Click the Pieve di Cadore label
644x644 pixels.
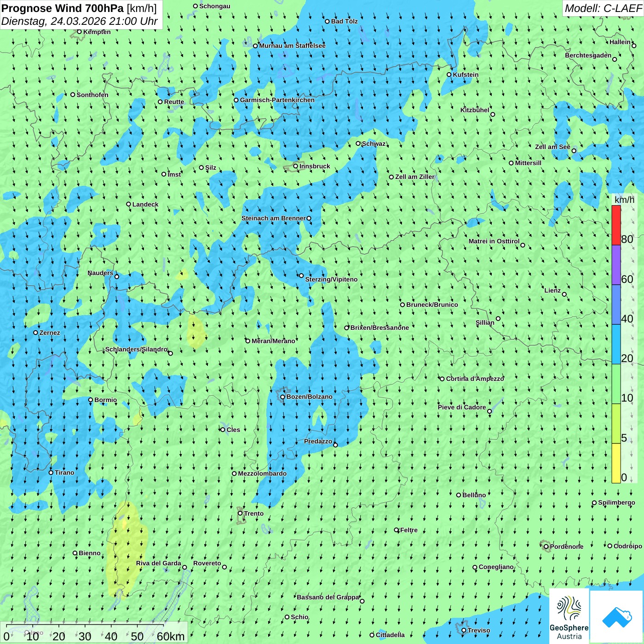click(x=462, y=407)
